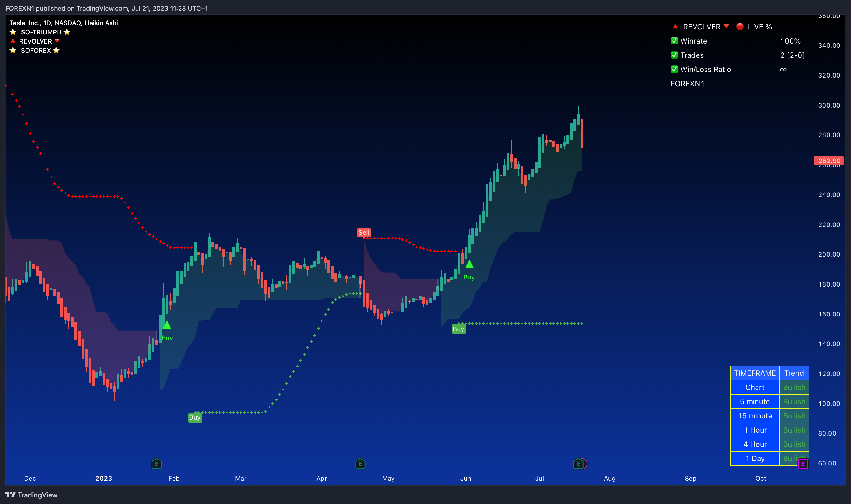Click the star left of ISOFOREX
Viewport: 851px width, 504px height.
click(x=13, y=51)
